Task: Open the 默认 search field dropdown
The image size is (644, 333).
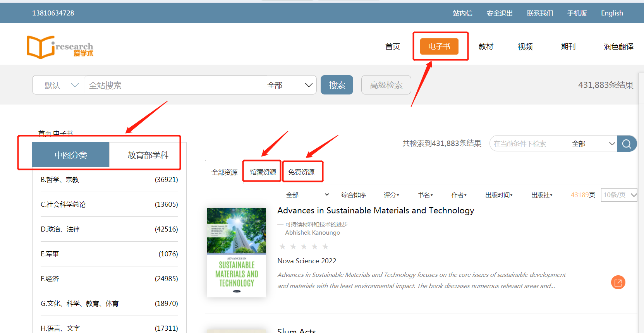Action: pos(61,85)
